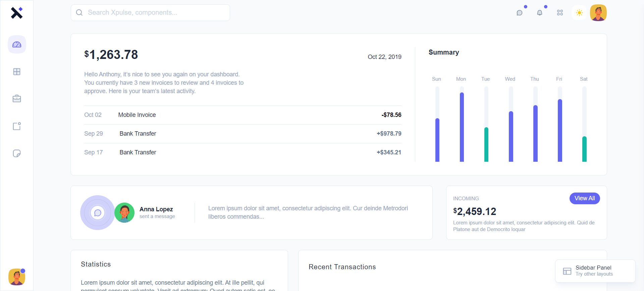This screenshot has width=644, height=291.
Task: Toggle the sun light/dark theme switch
Action: (579, 13)
